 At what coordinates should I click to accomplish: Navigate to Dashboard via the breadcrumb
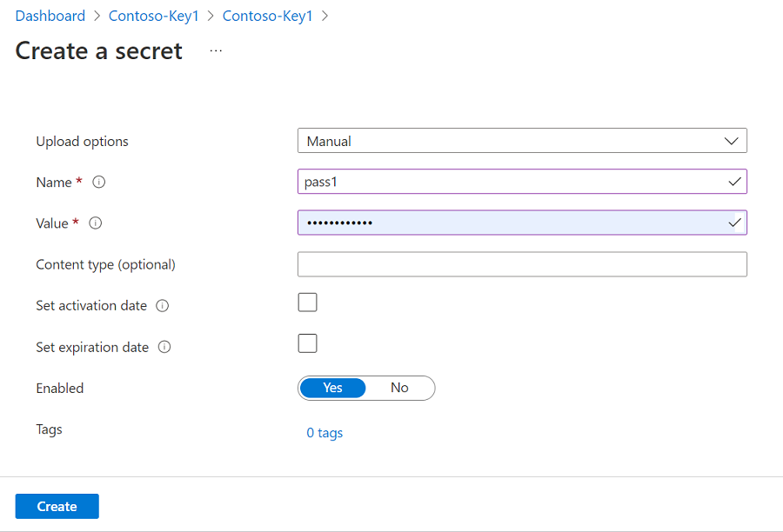click(50, 16)
